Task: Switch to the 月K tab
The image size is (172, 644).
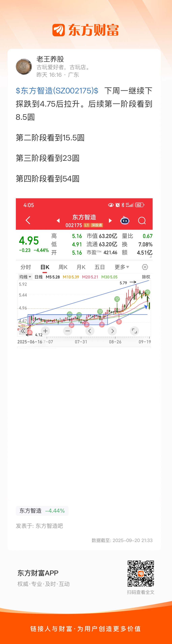Action: tap(81, 267)
